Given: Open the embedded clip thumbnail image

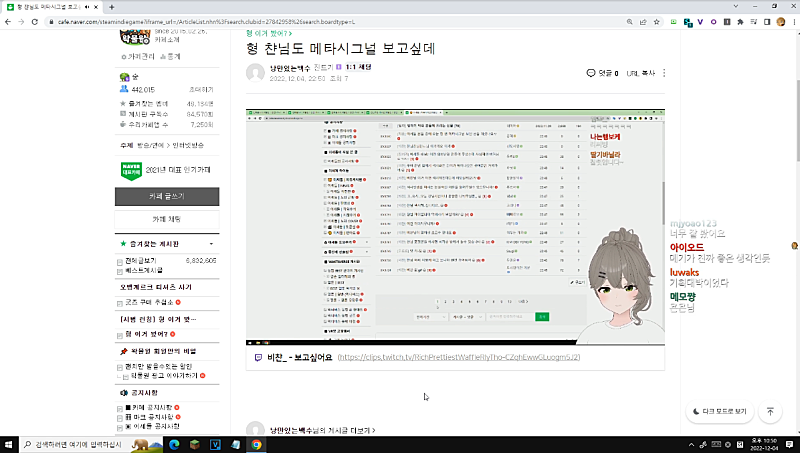Looking at the screenshot, I should [x=455, y=226].
